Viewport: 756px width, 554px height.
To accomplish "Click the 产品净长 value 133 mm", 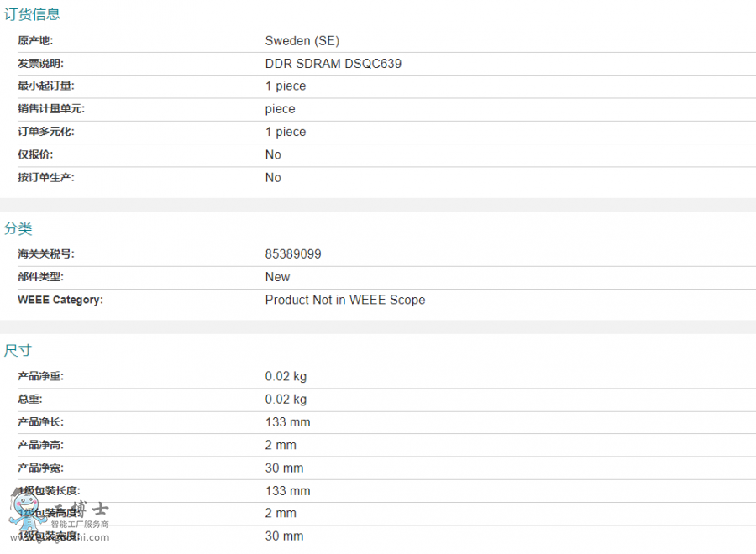I will pyautogui.click(x=288, y=422).
